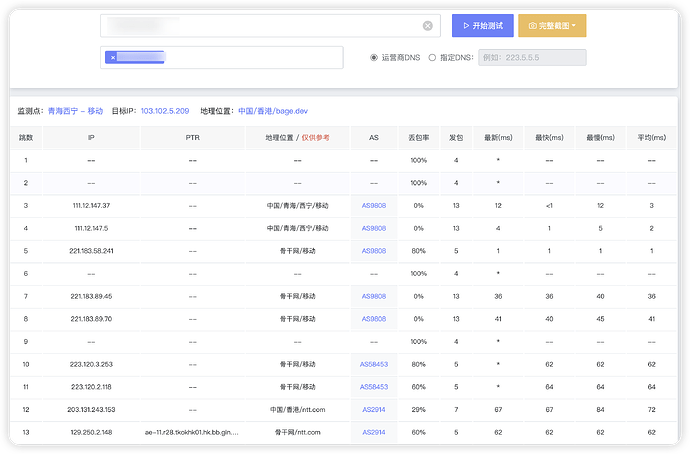Remove the selected node tag
The height and width of the screenshot is (454, 690).
[113, 58]
